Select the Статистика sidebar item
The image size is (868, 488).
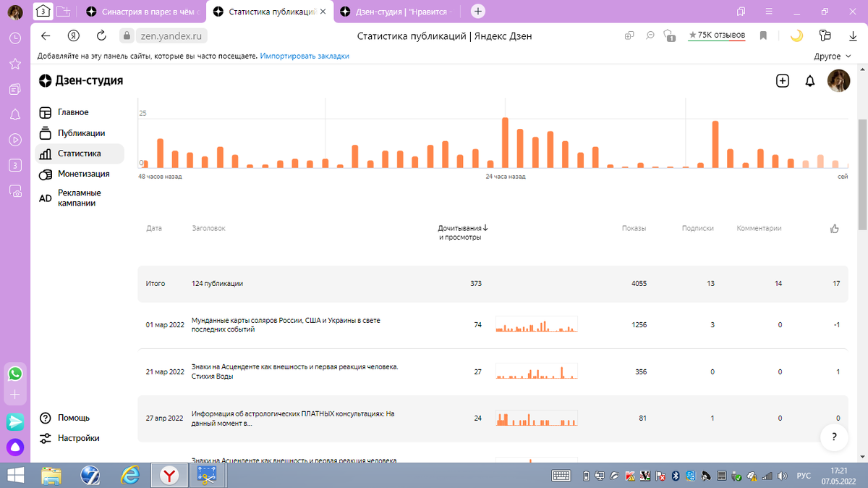pyautogui.click(x=80, y=153)
